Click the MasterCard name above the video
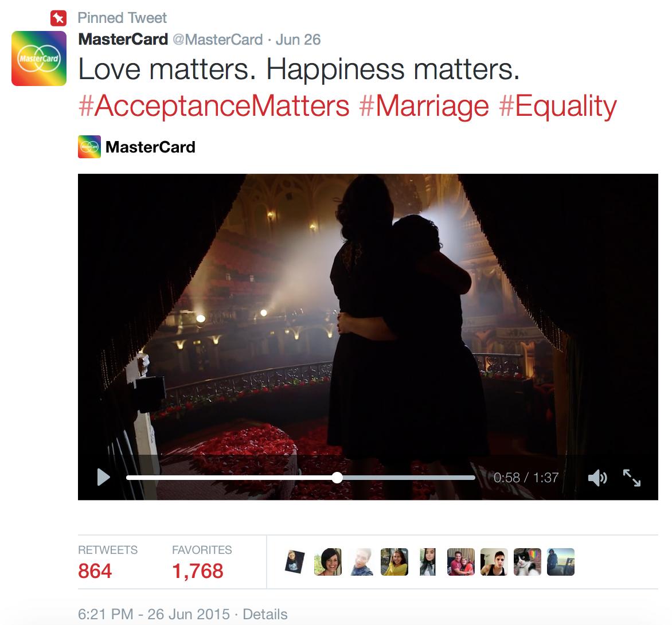The image size is (672, 625). tap(150, 147)
